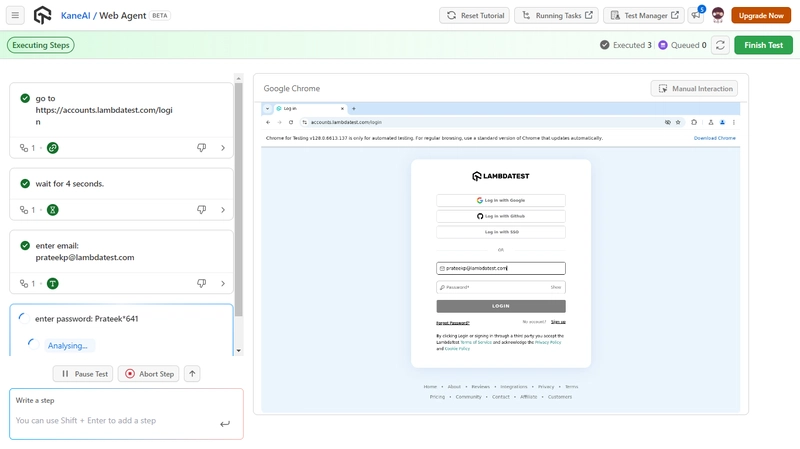This screenshot has height=449, width=800.
Task: Select the 'enter password: Prateek*641' step
Action: coord(86,319)
